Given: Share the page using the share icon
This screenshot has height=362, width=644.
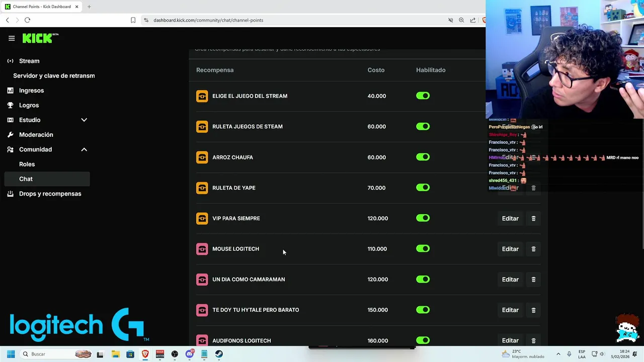Looking at the screenshot, I should (x=473, y=20).
